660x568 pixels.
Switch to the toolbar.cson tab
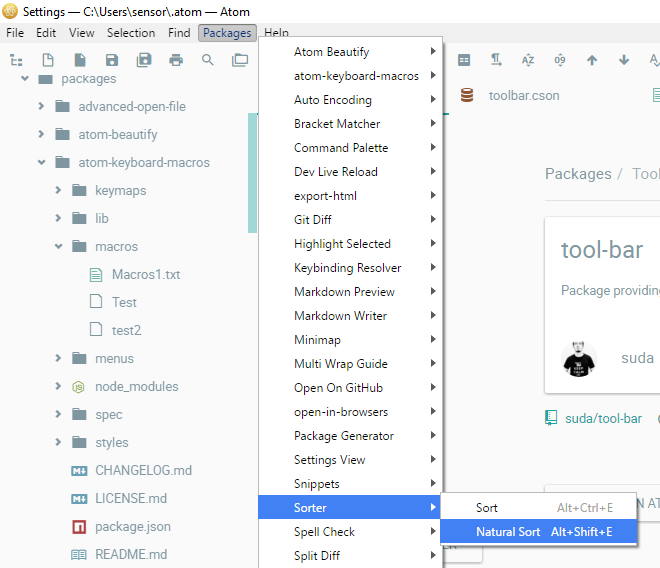pos(524,96)
